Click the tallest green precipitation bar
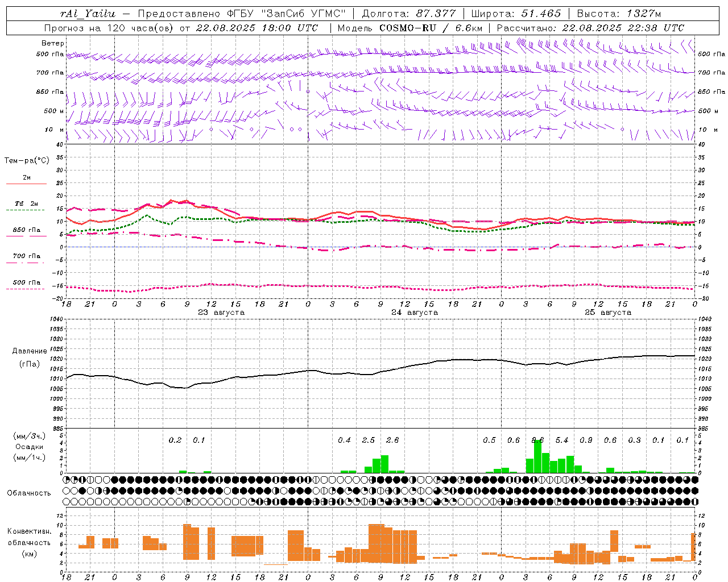Viewport: 728px width, 582px height. pos(537,456)
